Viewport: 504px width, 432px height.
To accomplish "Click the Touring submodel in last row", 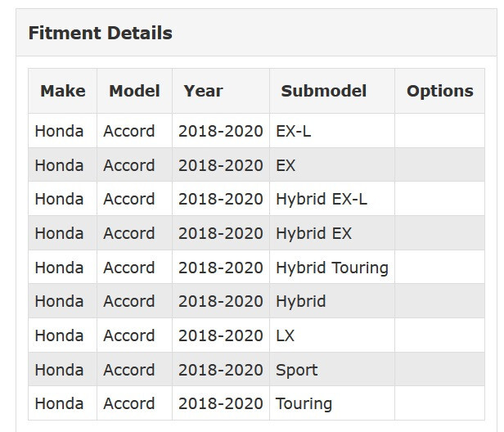I will pos(332,403).
